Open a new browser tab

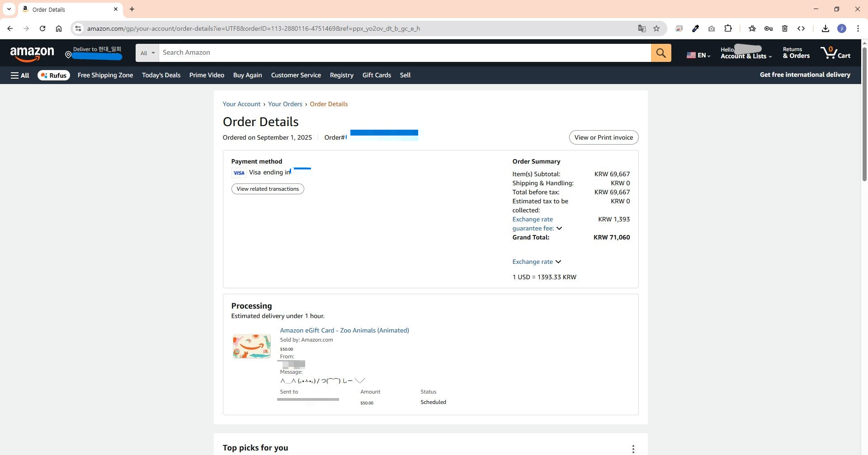pyautogui.click(x=132, y=9)
